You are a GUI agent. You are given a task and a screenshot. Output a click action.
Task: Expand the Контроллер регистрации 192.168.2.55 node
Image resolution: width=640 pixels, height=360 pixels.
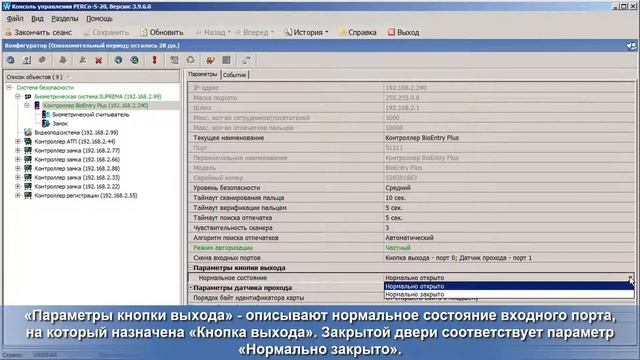pyautogui.click(x=18, y=195)
